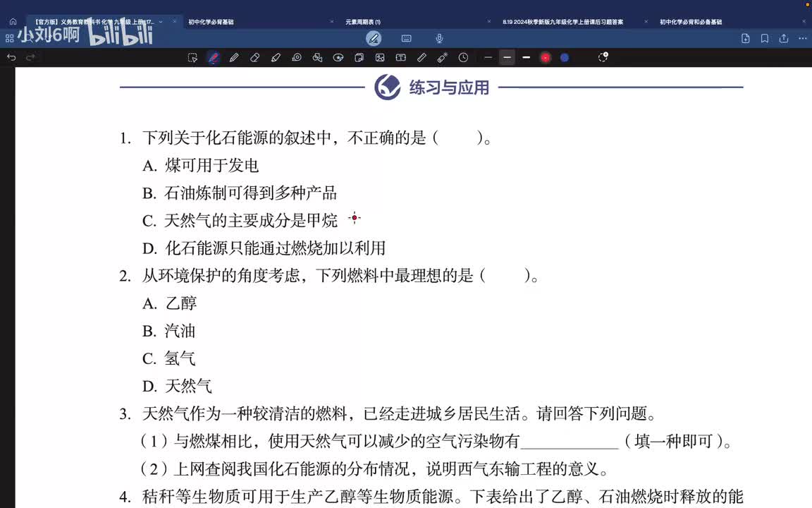Viewport: 812px width, 508px height.
Task: Click option A. 乙醇
Action: tap(169, 303)
